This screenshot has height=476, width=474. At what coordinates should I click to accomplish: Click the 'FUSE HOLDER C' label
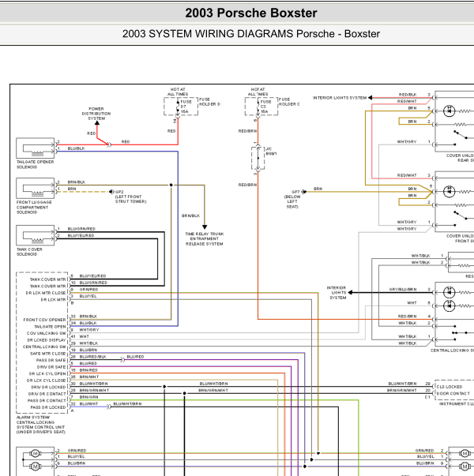(289, 102)
